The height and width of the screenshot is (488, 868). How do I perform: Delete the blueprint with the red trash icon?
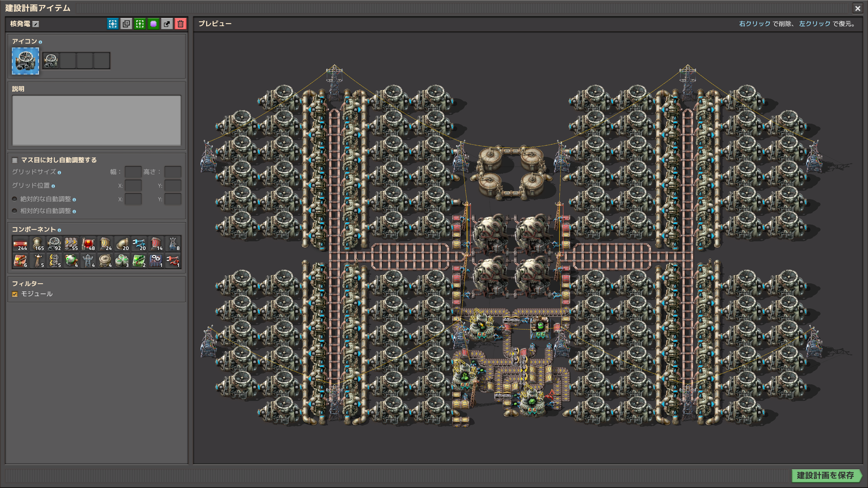pos(180,24)
